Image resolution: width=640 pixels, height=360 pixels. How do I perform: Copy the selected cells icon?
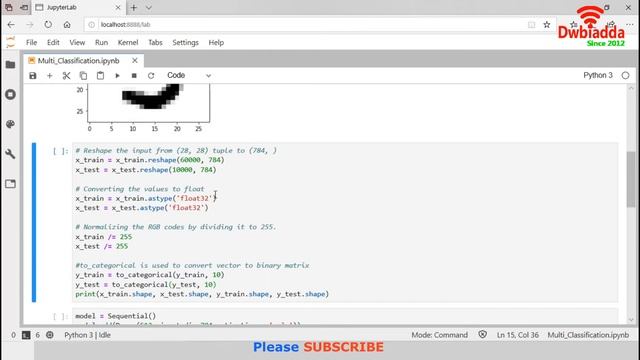(x=83, y=76)
